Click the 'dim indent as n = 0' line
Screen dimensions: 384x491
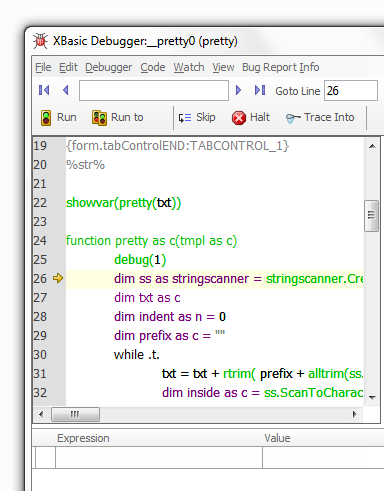pyautogui.click(x=170, y=317)
